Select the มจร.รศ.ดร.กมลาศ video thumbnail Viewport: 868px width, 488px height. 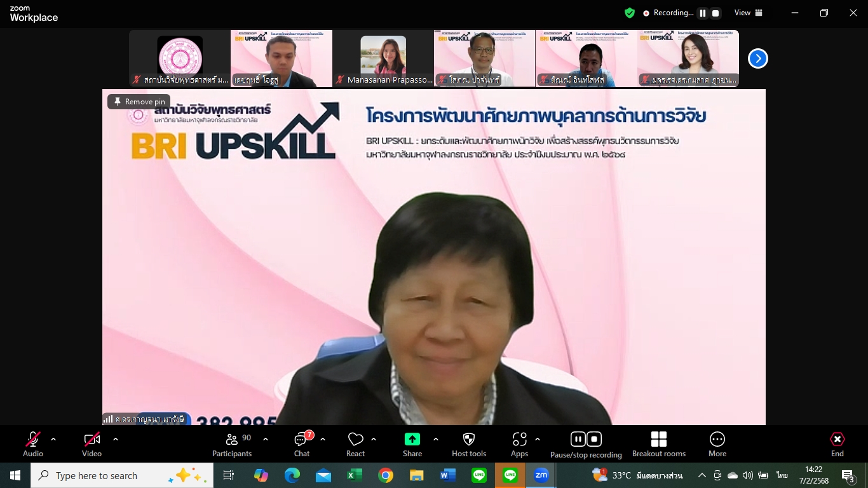[x=688, y=58]
